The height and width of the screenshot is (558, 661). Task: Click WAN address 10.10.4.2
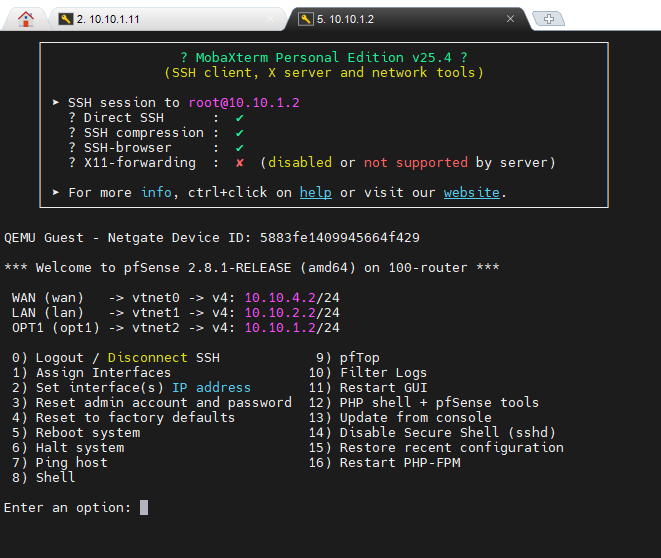point(280,298)
